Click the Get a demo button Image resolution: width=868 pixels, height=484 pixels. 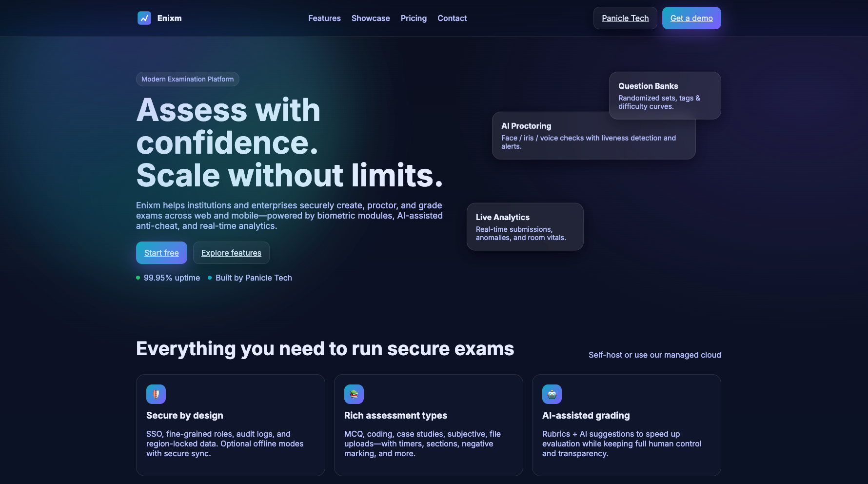pos(691,18)
